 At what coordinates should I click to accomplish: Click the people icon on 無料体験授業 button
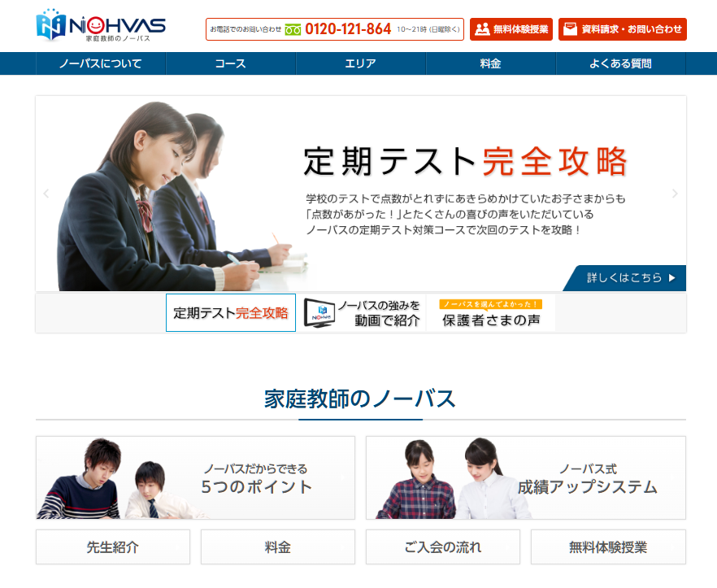click(x=482, y=29)
